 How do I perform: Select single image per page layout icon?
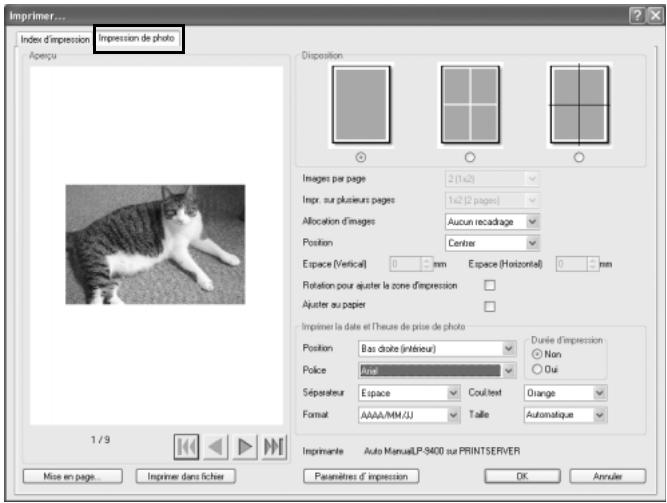click(361, 105)
